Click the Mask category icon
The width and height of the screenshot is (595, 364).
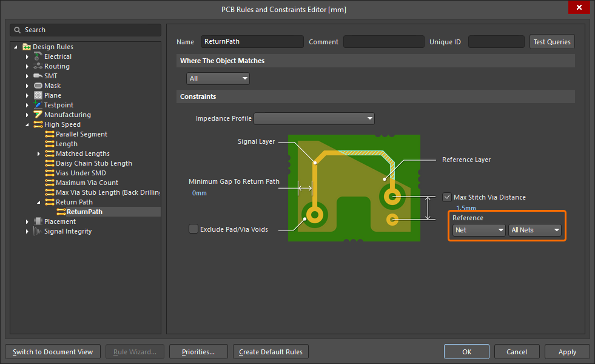coord(38,86)
